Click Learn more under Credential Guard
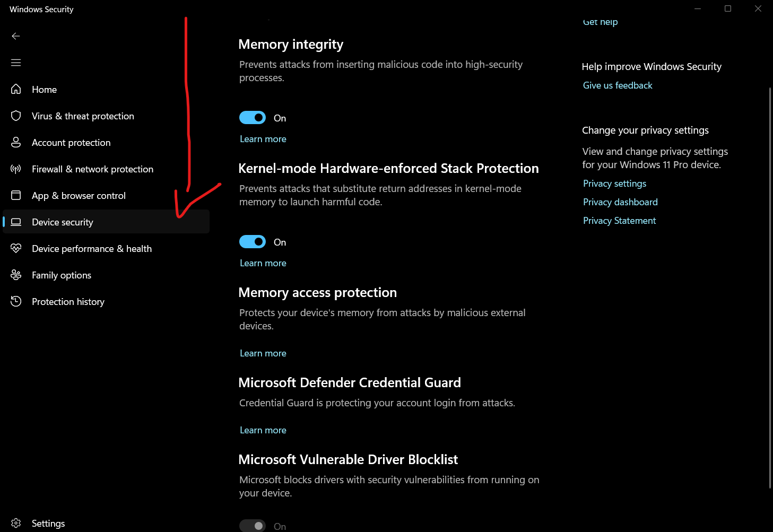This screenshot has height=532, width=773. click(263, 430)
